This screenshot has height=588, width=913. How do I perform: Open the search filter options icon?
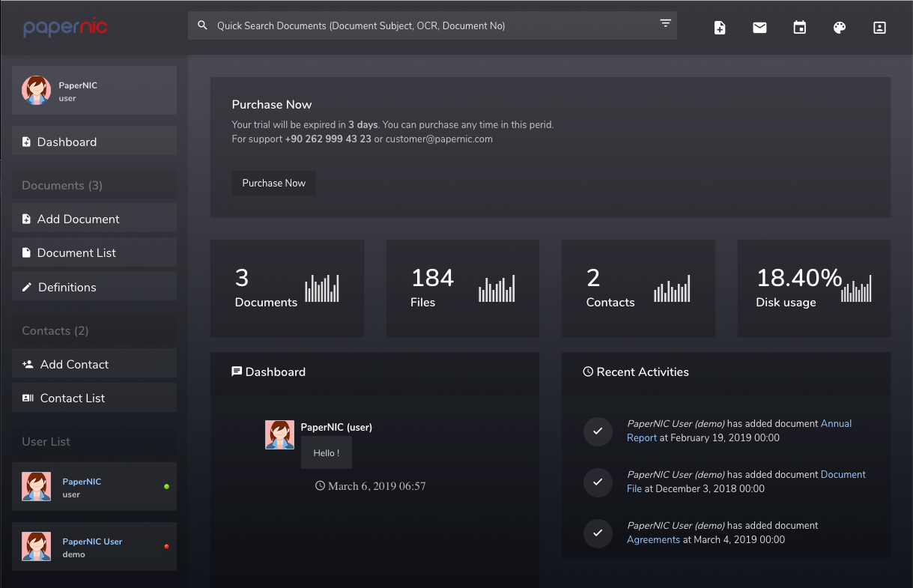tap(665, 24)
